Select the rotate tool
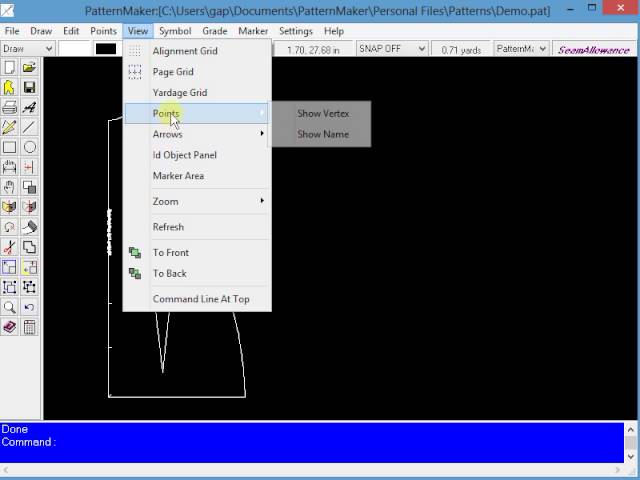Screen dimensions: 640x480 (9, 227)
